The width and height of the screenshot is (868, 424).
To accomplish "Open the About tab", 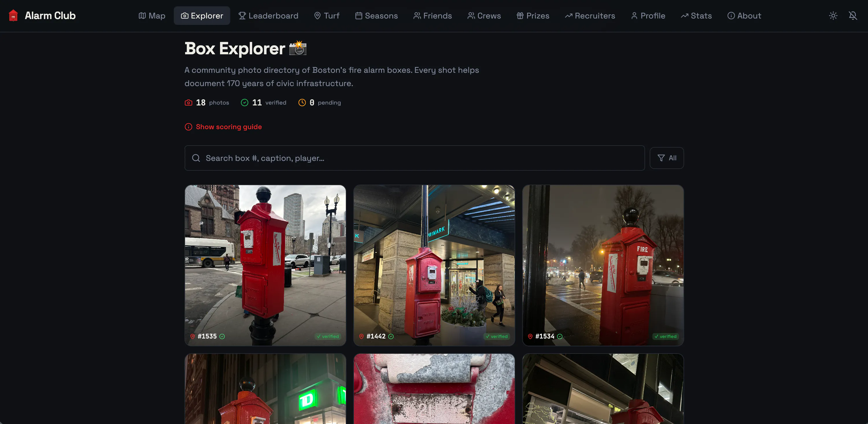I will coord(744,16).
